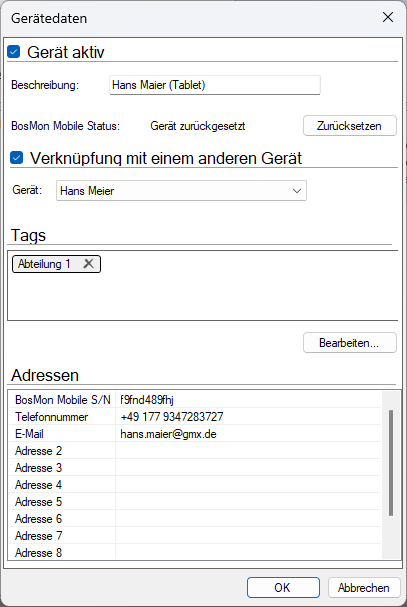Click the value cell for Adresse 4
The image size is (407, 607).
coord(248,485)
